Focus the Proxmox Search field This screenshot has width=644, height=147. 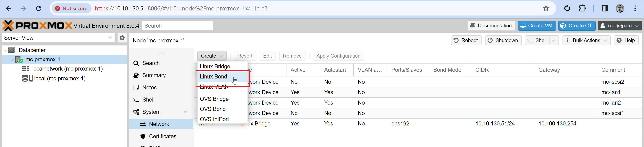coord(177,26)
